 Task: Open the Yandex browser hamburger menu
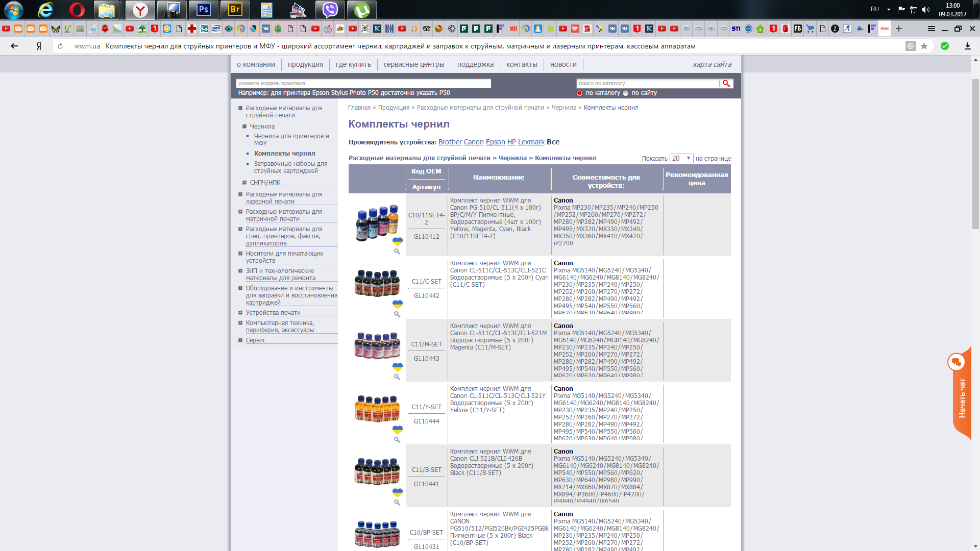coord(932,29)
